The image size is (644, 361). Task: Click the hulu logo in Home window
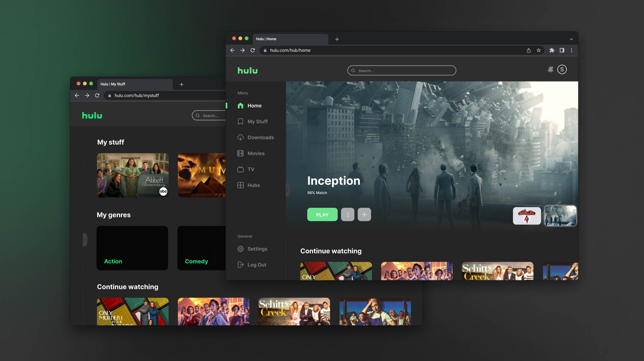(x=248, y=71)
